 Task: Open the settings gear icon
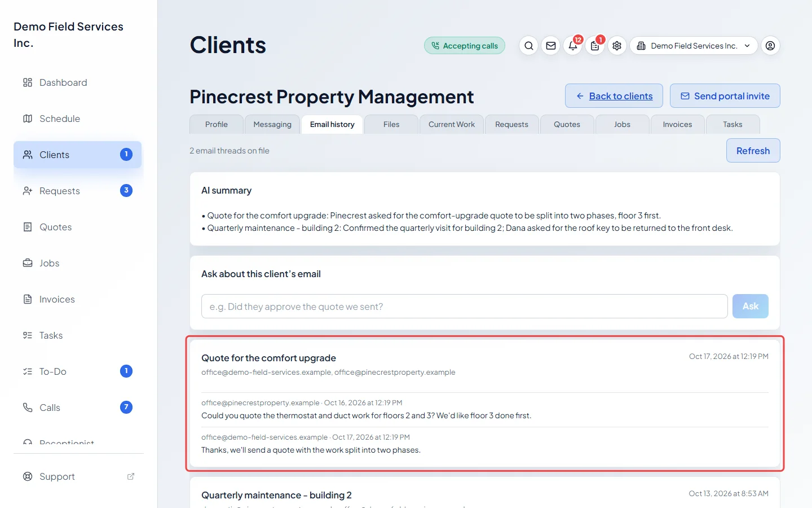pyautogui.click(x=617, y=46)
